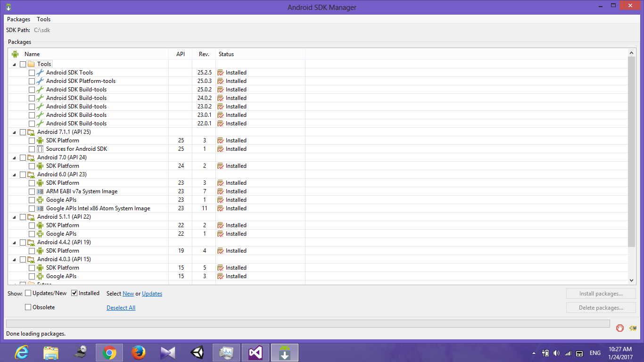Click the ENG language indicator in the system tray
Screen dimensions: 644x362
click(595, 353)
